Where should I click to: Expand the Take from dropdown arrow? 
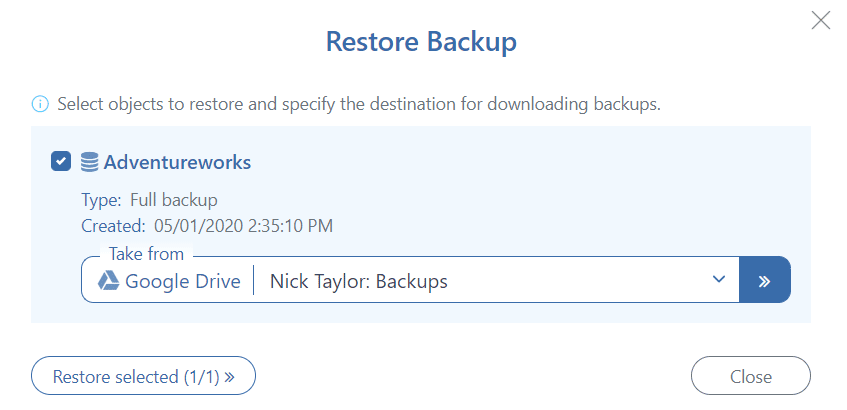[x=718, y=280]
